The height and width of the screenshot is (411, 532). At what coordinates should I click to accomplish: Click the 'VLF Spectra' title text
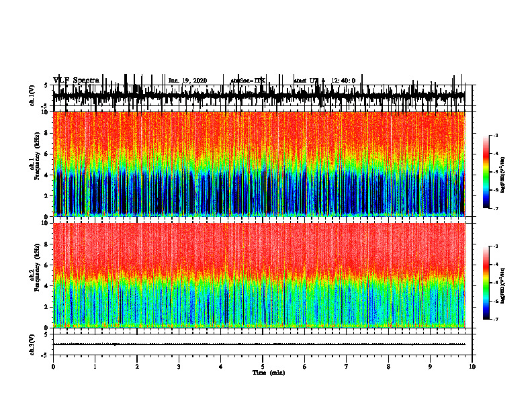(x=76, y=81)
